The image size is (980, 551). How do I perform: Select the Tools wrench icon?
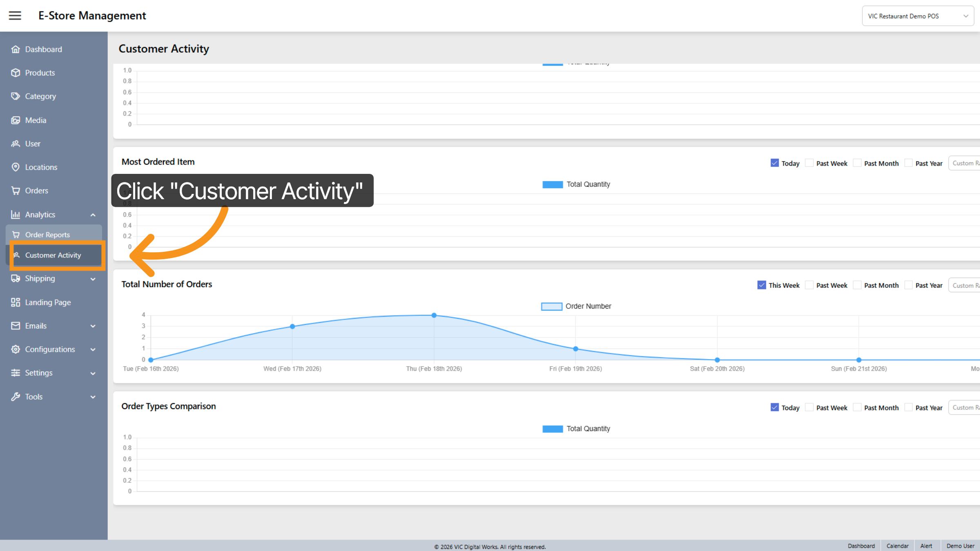point(16,396)
